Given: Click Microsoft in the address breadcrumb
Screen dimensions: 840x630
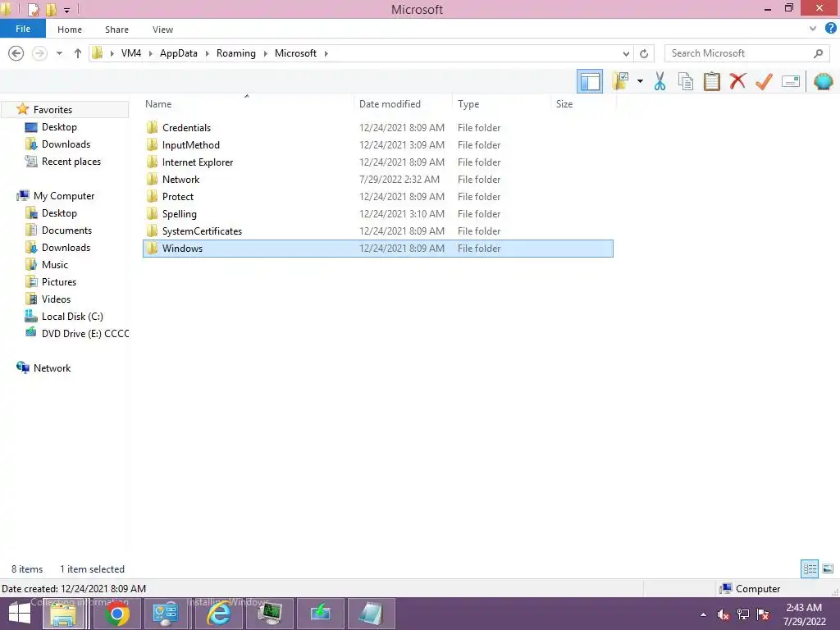Looking at the screenshot, I should tap(295, 53).
